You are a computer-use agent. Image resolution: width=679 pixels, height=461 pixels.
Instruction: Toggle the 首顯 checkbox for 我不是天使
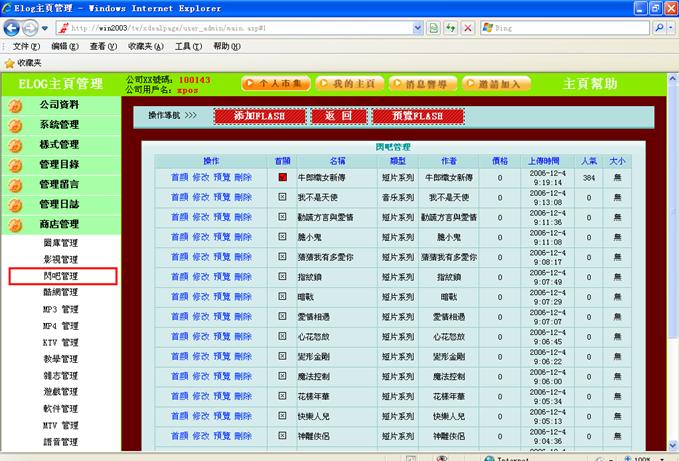click(282, 197)
